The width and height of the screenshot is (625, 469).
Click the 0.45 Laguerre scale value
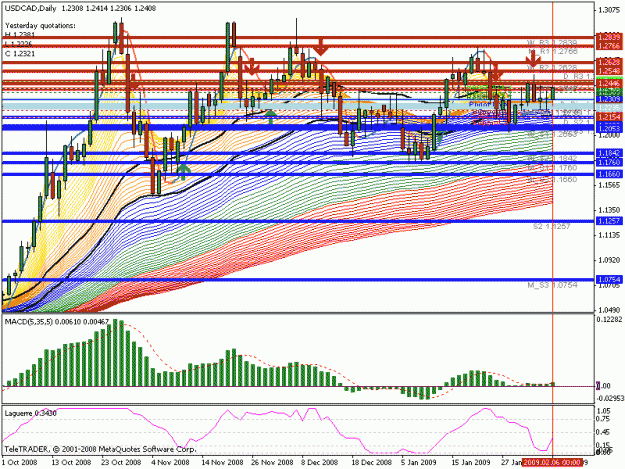(x=605, y=432)
